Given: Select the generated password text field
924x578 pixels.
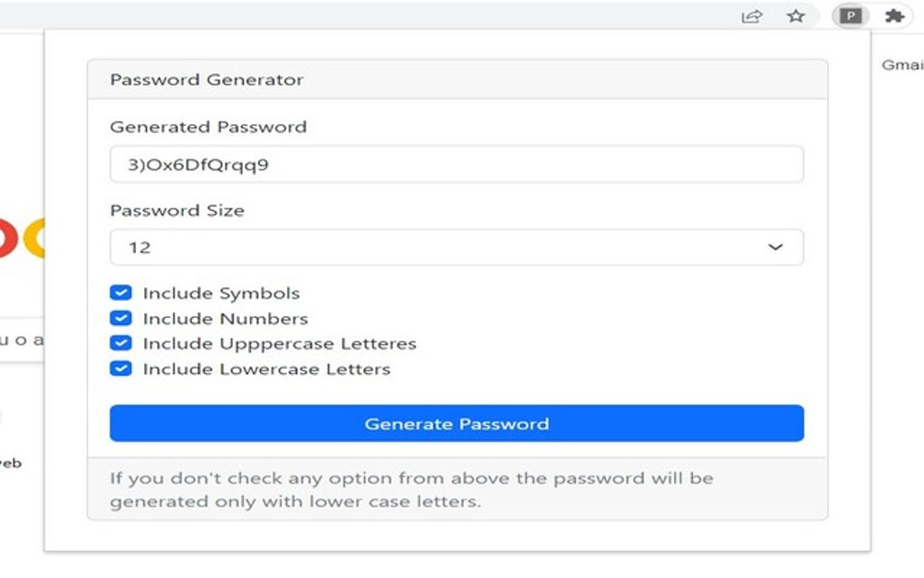Looking at the screenshot, I should 456,164.
